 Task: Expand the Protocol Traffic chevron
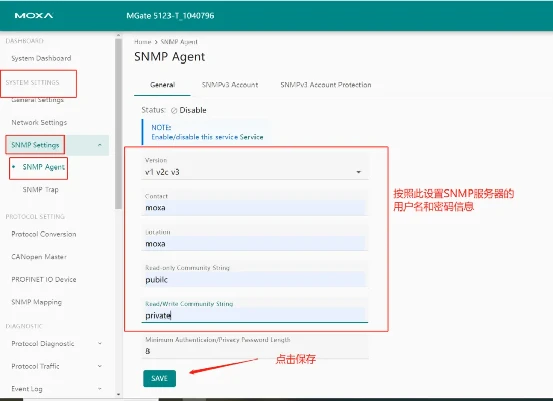point(100,366)
